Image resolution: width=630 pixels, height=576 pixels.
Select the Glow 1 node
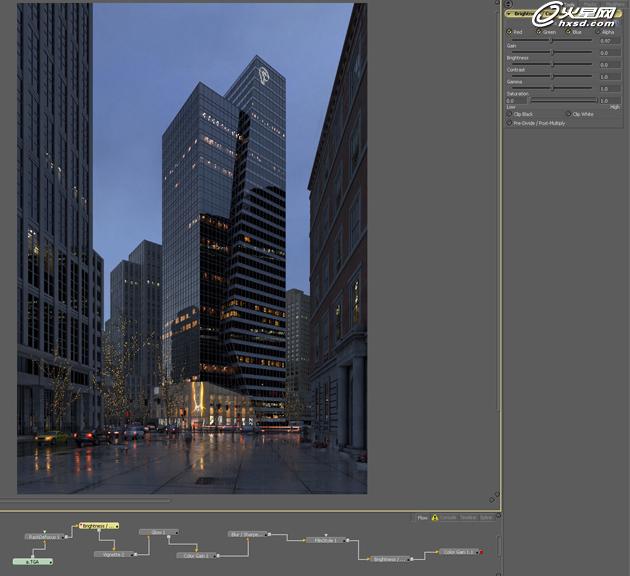click(158, 532)
